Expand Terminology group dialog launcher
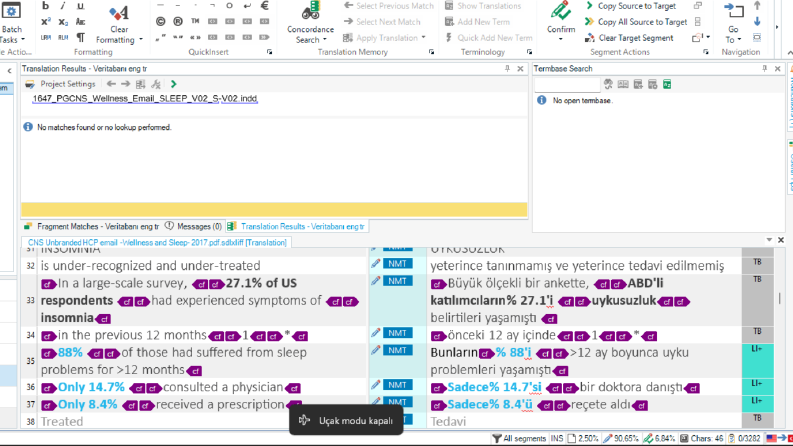The width and height of the screenshot is (793, 446). point(530,52)
